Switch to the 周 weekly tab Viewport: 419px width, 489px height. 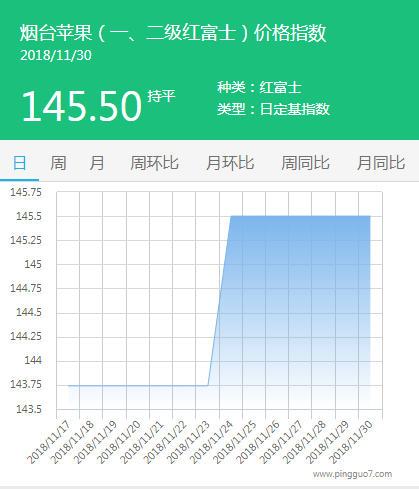coord(58,163)
